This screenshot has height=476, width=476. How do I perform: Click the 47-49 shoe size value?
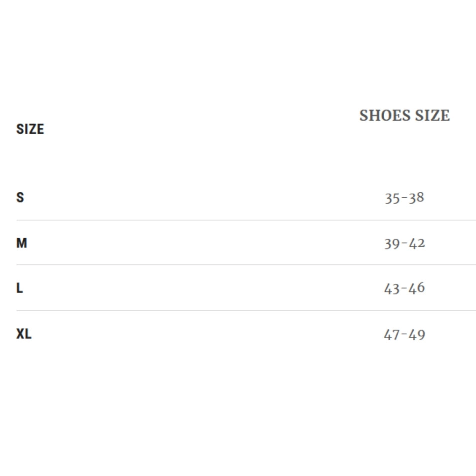pyautogui.click(x=404, y=334)
